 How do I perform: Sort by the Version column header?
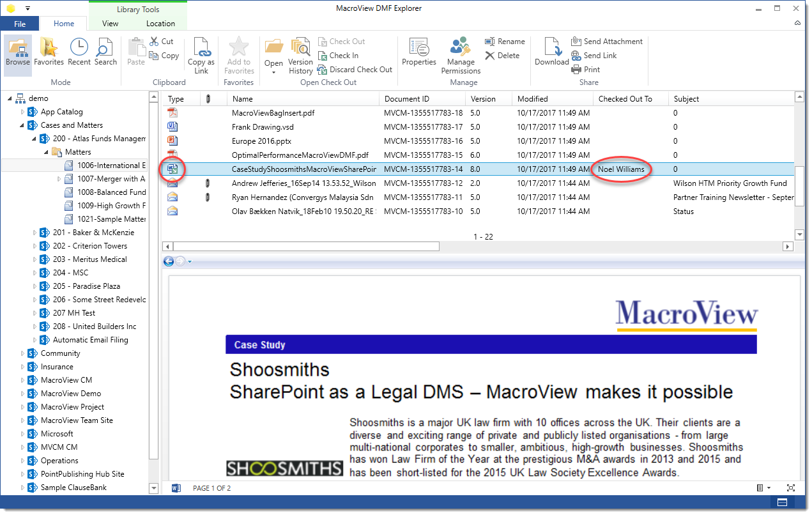(489, 99)
